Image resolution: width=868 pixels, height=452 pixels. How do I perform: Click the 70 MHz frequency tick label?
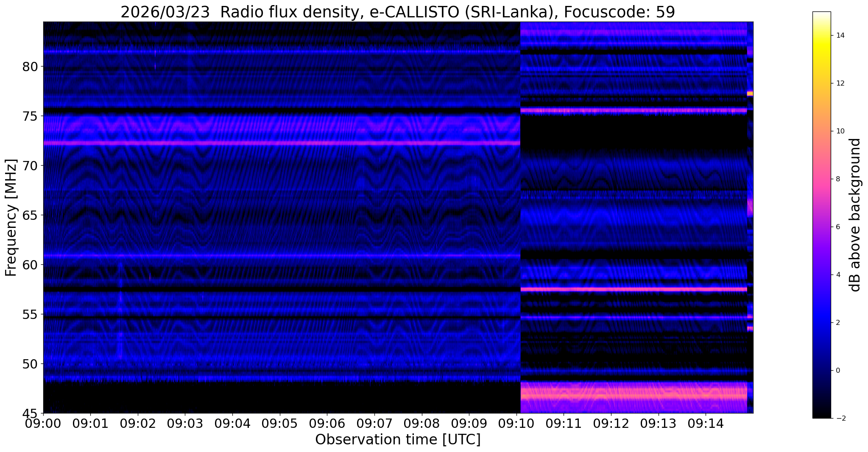(31, 166)
